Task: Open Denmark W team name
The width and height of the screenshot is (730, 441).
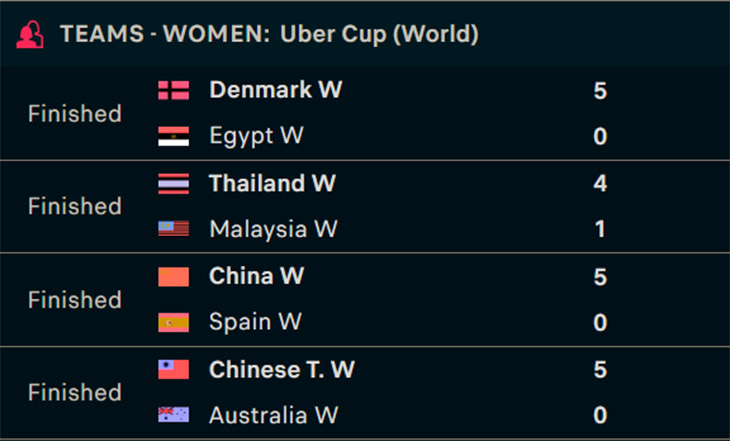Action: [276, 90]
